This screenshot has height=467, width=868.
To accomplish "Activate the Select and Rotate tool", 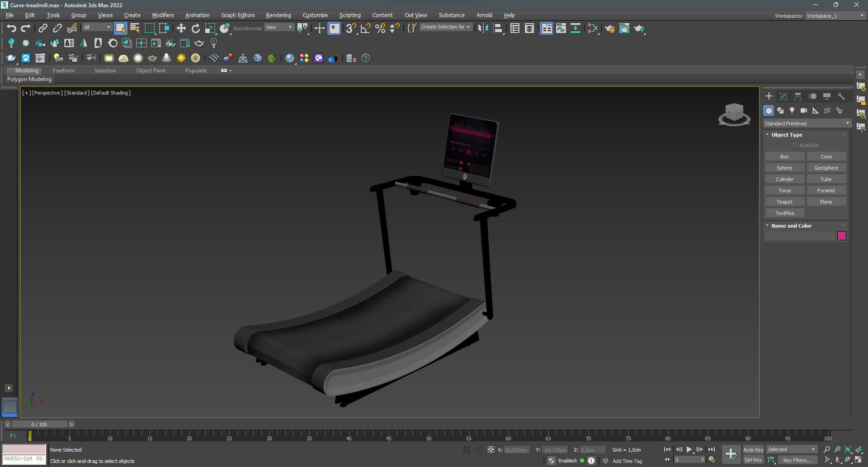I will click(x=196, y=28).
